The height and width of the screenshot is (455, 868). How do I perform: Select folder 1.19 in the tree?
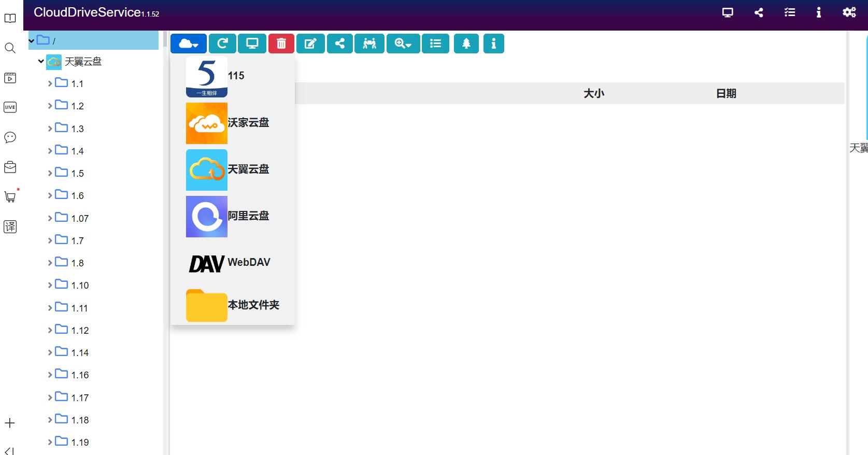tap(72, 442)
